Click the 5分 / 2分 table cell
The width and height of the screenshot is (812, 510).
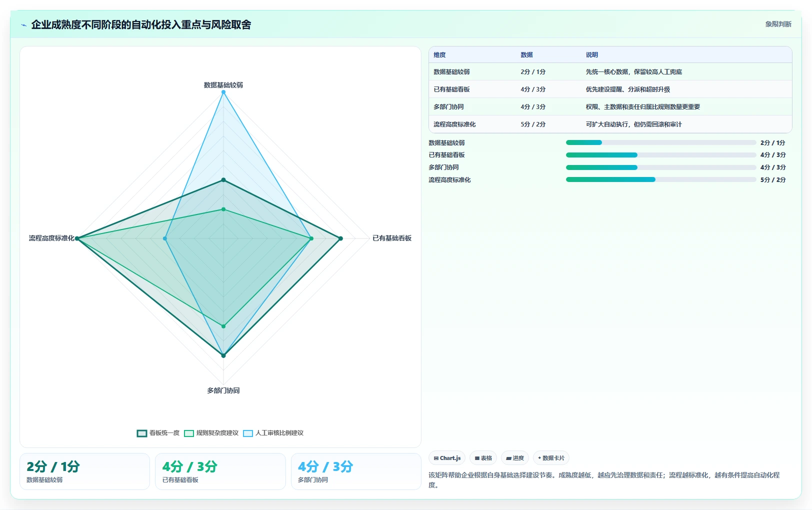click(533, 124)
